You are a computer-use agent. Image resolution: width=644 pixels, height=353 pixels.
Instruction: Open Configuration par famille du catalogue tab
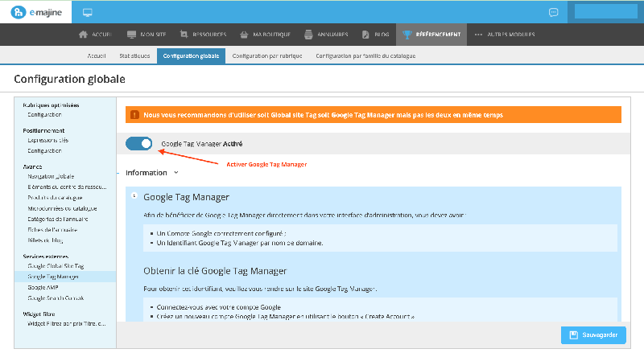(365, 55)
